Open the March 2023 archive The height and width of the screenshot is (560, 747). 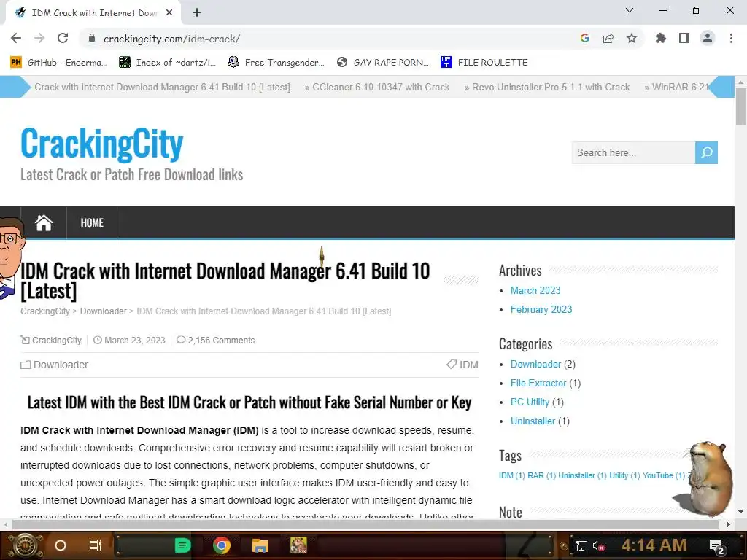pos(535,290)
